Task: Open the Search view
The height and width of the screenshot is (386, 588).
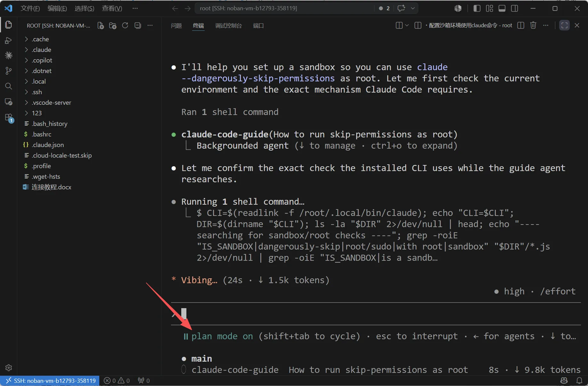Action: pos(9,86)
